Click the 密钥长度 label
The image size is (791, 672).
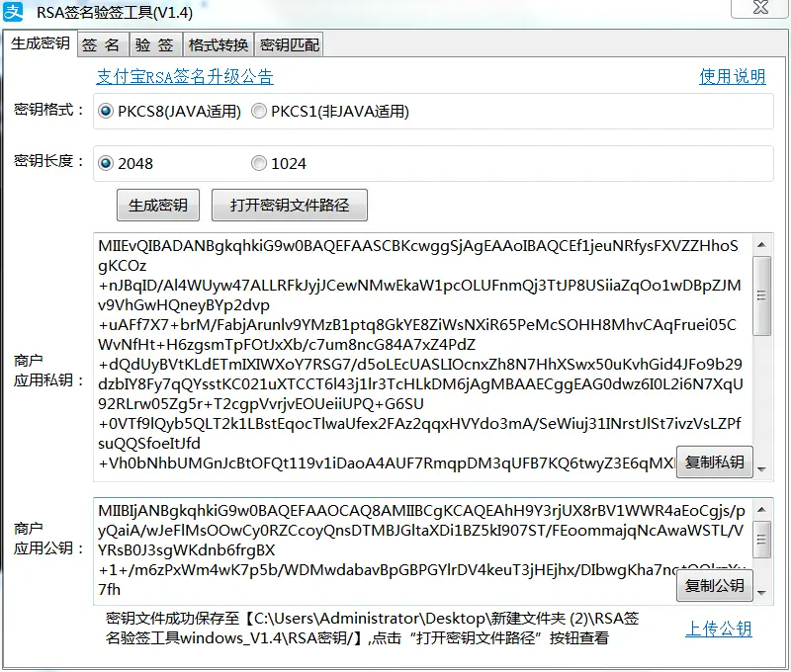click(x=48, y=161)
